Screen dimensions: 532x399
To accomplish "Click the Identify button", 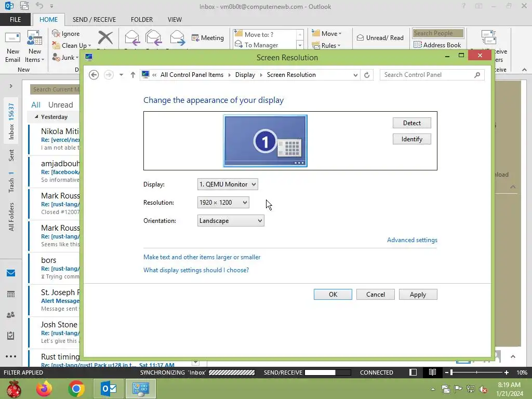I will tap(412, 139).
